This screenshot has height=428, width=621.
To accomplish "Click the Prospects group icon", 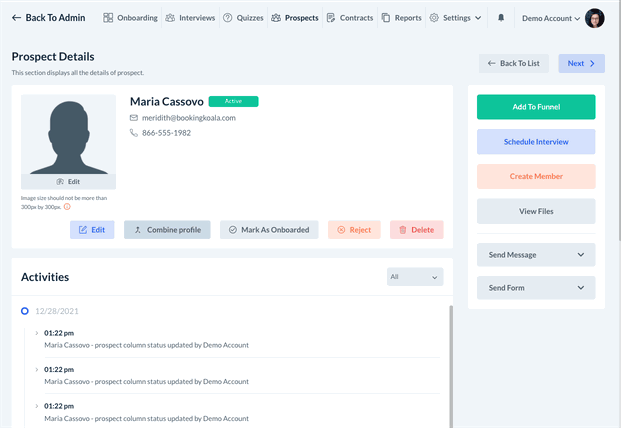I will (x=276, y=18).
